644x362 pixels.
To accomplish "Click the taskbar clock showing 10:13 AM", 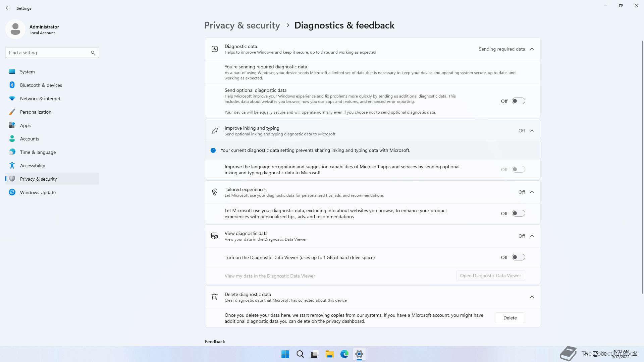I will click(x=621, y=354).
